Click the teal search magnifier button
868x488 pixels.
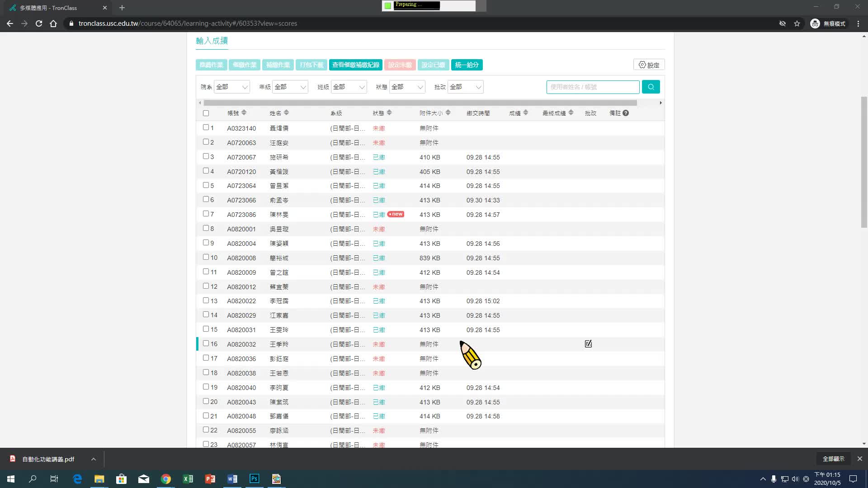pyautogui.click(x=651, y=87)
